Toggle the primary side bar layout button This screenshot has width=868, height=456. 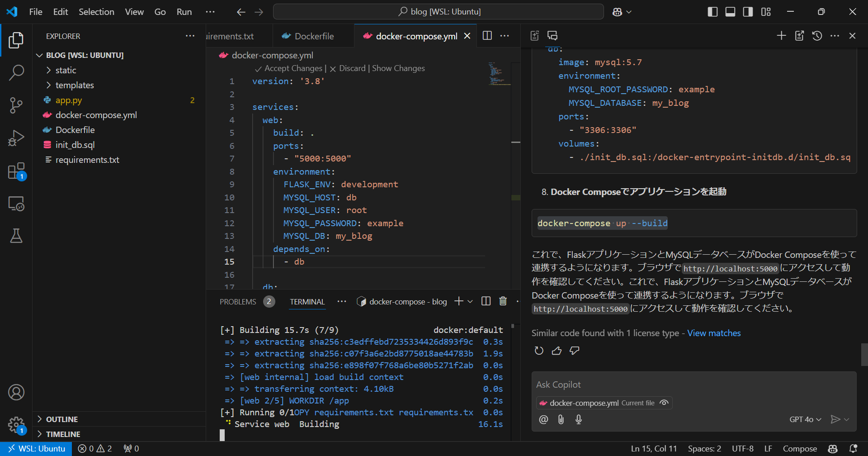712,12
